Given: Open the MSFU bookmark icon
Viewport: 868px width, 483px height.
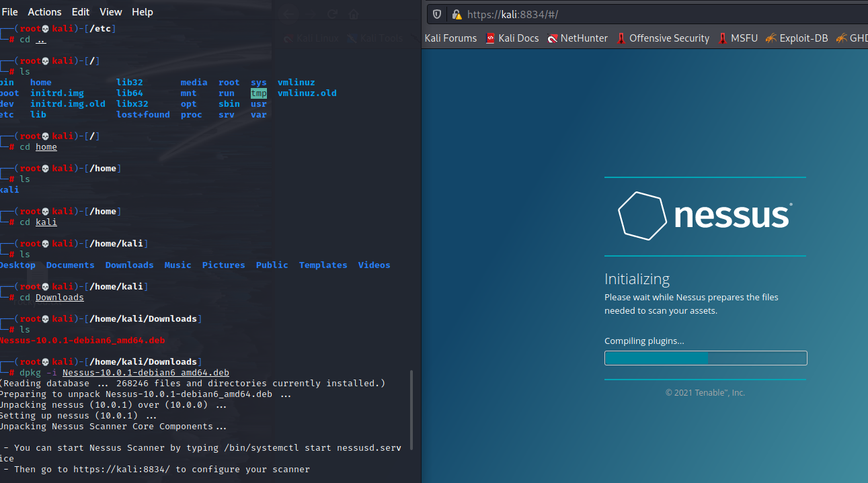Looking at the screenshot, I should click(723, 38).
